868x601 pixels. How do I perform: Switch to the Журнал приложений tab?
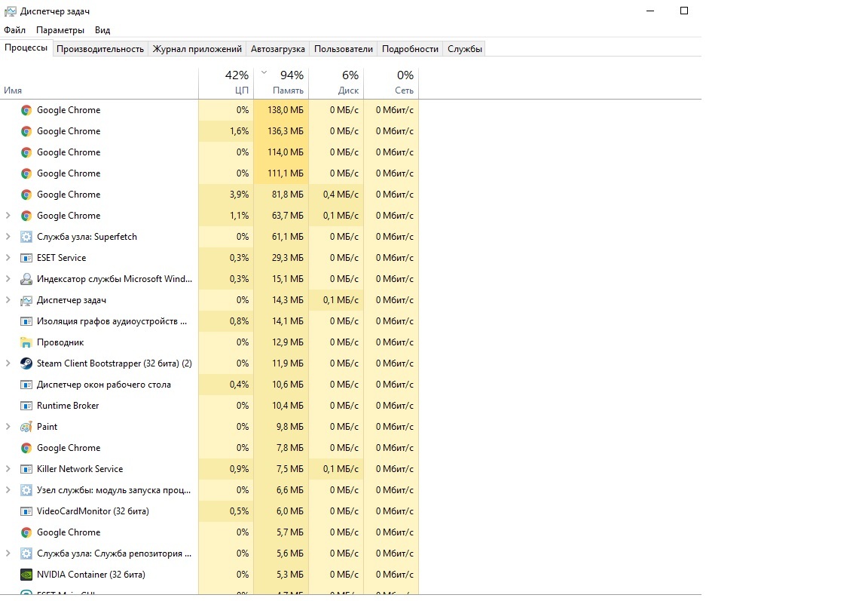(197, 49)
